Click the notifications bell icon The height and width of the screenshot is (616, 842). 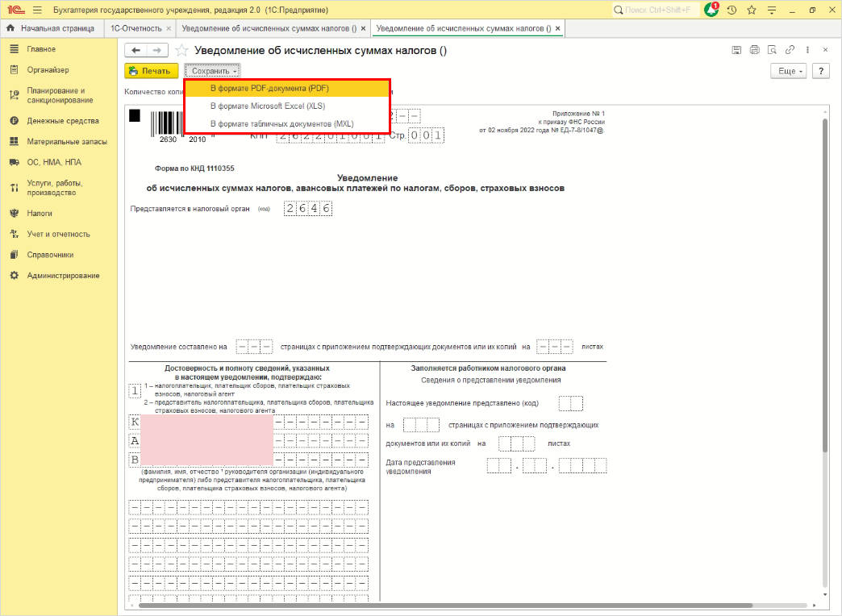[x=711, y=10]
